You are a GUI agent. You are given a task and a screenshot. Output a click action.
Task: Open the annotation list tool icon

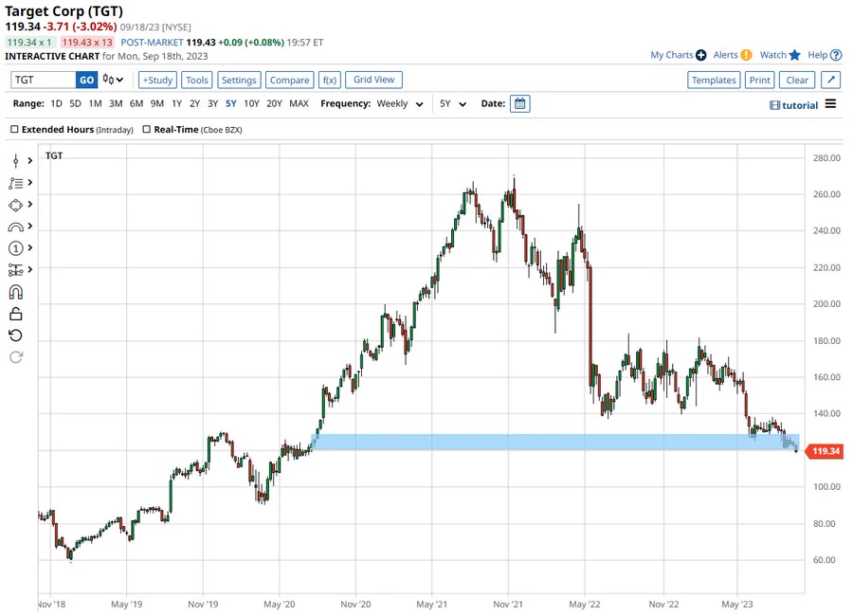[16, 183]
